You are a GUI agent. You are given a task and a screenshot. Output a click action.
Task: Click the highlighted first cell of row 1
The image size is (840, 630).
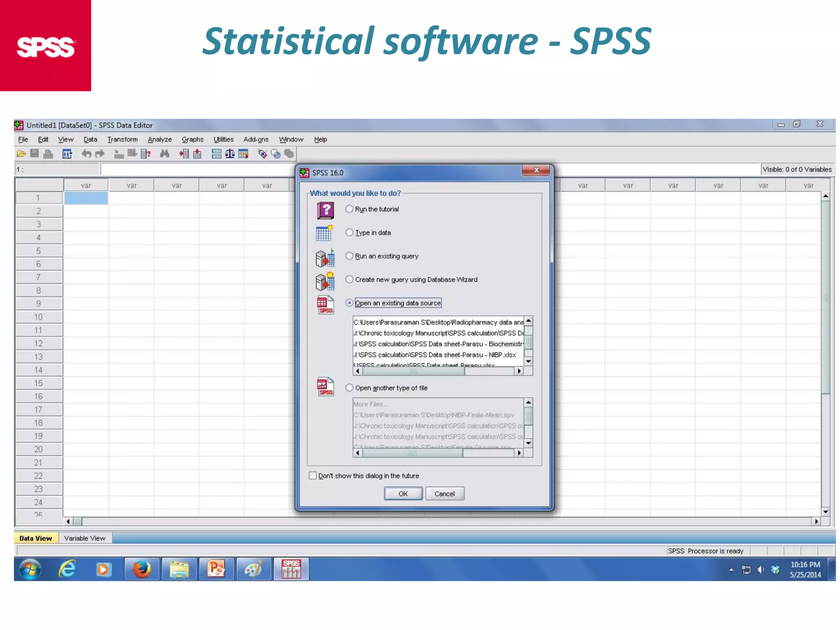(x=86, y=198)
